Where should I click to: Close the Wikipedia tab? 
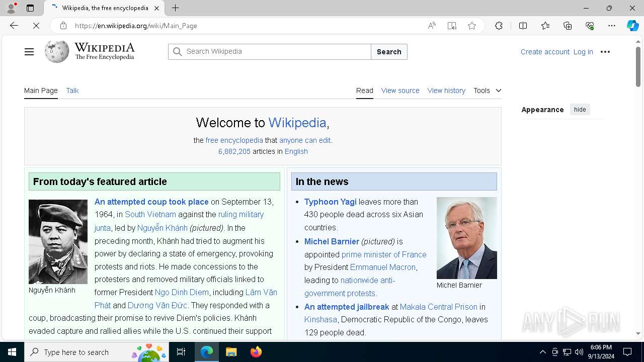[x=156, y=8]
